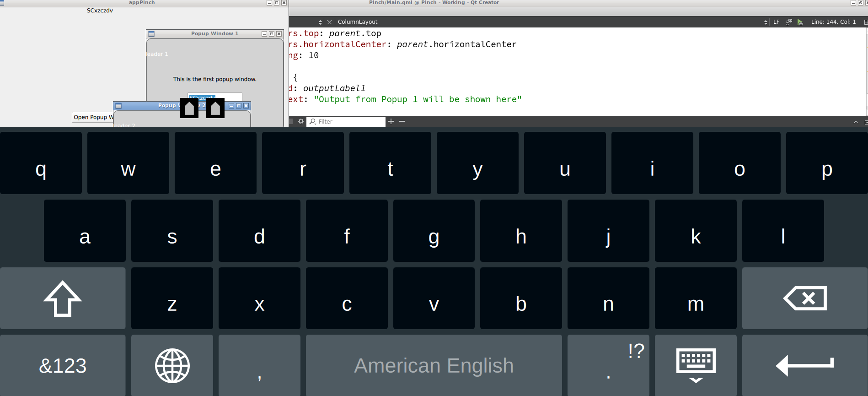Tap the American English space bar
Viewport: 868px width, 396px height.
point(434,365)
